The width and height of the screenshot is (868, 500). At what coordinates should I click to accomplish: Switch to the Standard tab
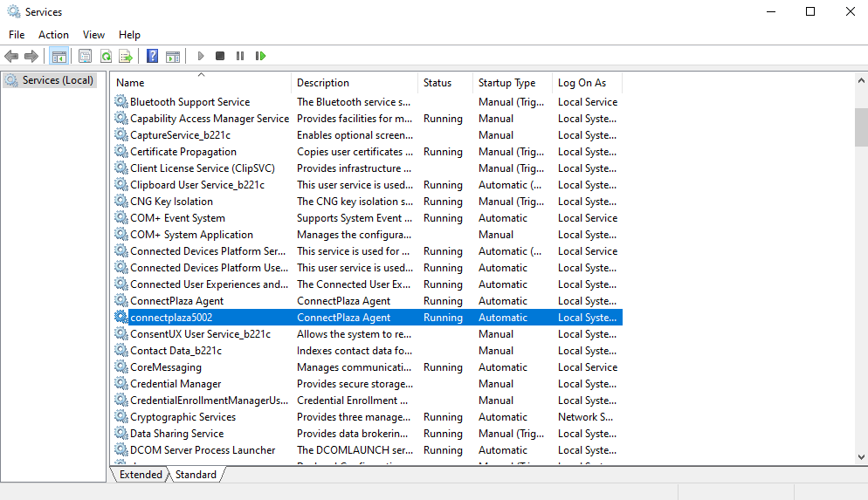[x=196, y=475]
